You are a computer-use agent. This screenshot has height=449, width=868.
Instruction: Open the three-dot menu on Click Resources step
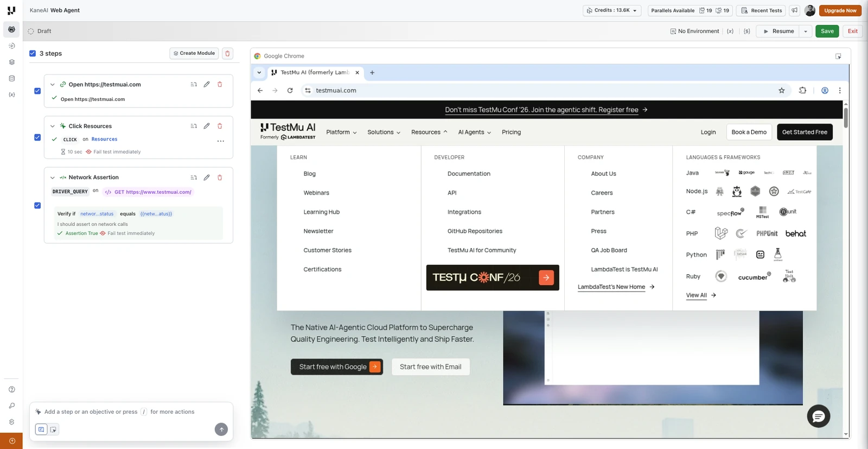(221, 141)
